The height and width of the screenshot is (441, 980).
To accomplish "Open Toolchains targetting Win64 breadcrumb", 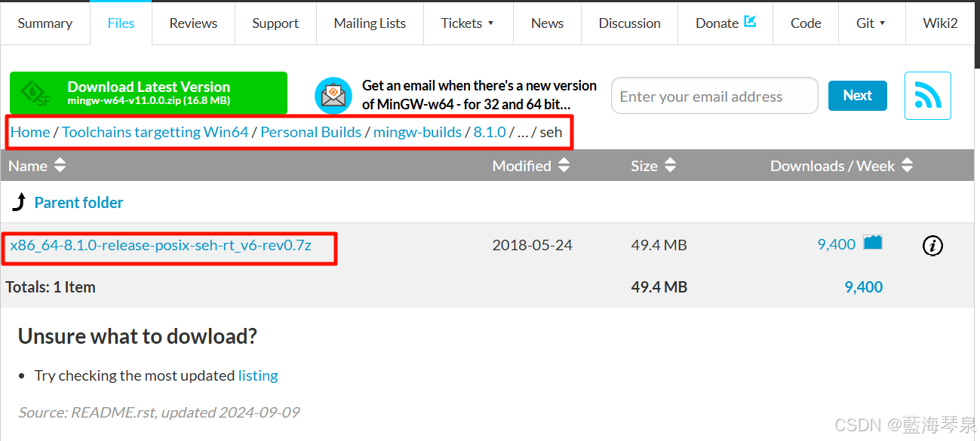I will 155,132.
